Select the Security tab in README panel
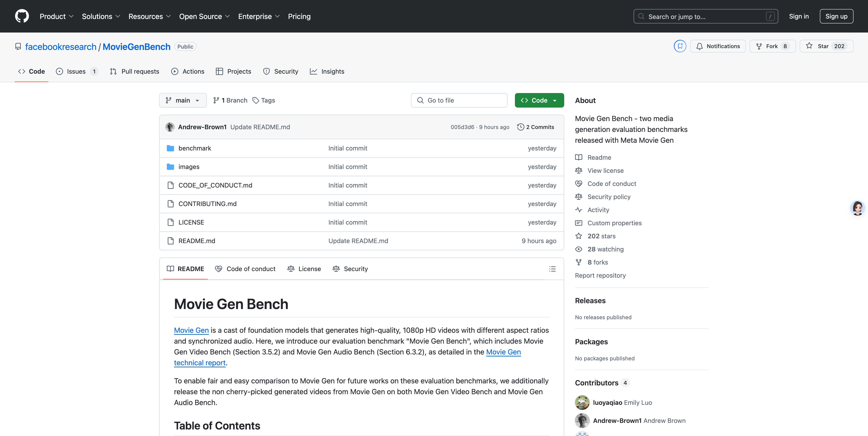The width and height of the screenshot is (868, 436). [350, 269]
